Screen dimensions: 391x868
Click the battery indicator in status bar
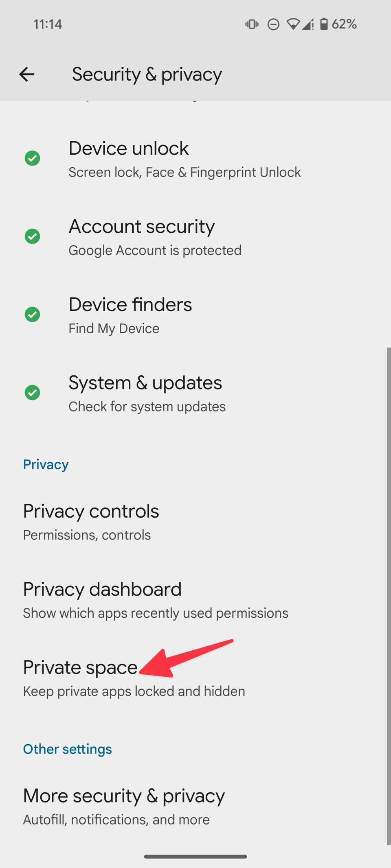[x=325, y=24]
